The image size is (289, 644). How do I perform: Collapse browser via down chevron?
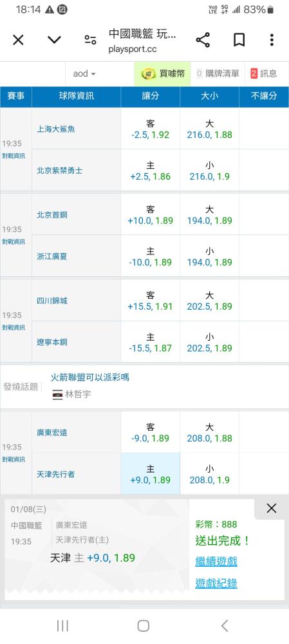pos(54,40)
